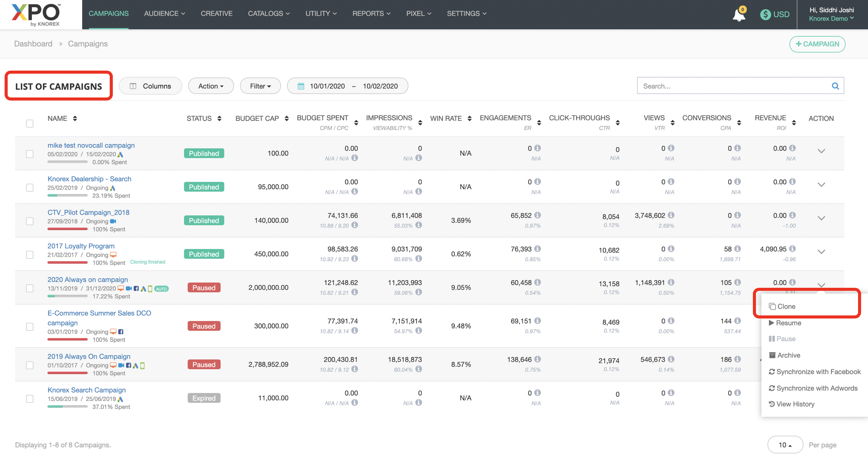This screenshot has width=868, height=462.
Task: Choose Clone from the action menu
Action: (x=786, y=306)
